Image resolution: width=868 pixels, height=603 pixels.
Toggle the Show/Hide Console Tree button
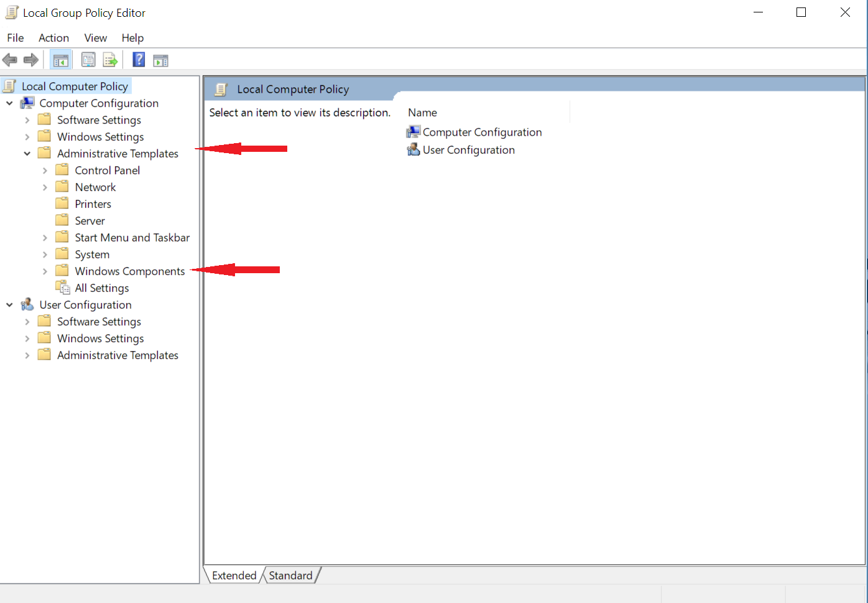pyautogui.click(x=61, y=60)
